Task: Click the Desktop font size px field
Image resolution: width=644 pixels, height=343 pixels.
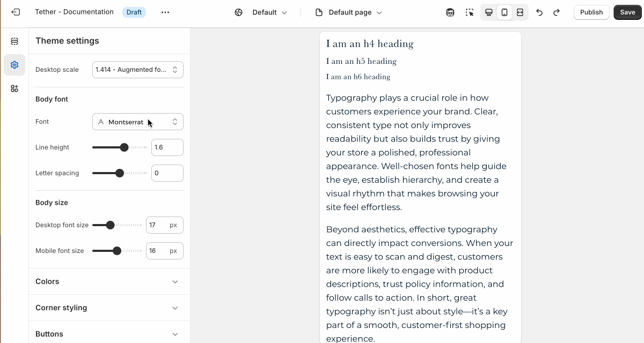Action: [165, 225]
